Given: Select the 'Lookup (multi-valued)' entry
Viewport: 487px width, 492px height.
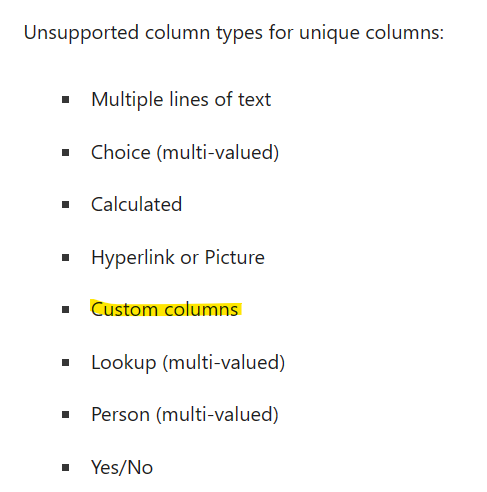Looking at the screenshot, I should click(x=188, y=363).
